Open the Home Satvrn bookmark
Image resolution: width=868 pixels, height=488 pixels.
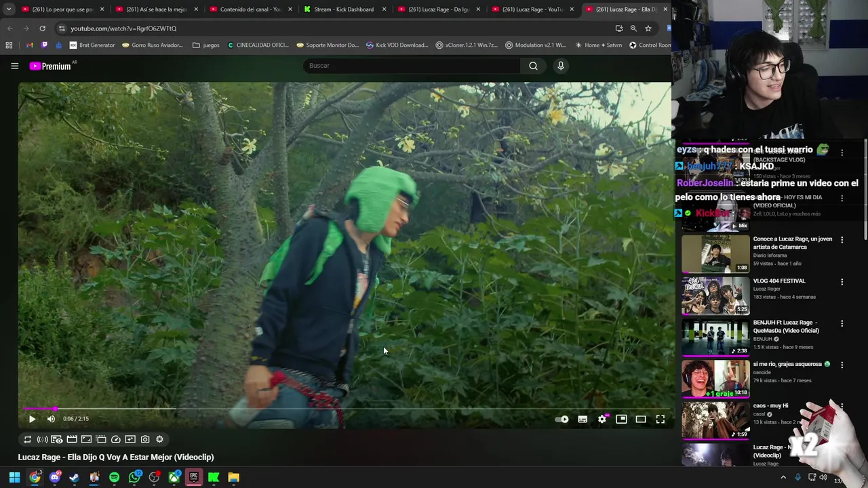pyautogui.click(x=598, y=45)
